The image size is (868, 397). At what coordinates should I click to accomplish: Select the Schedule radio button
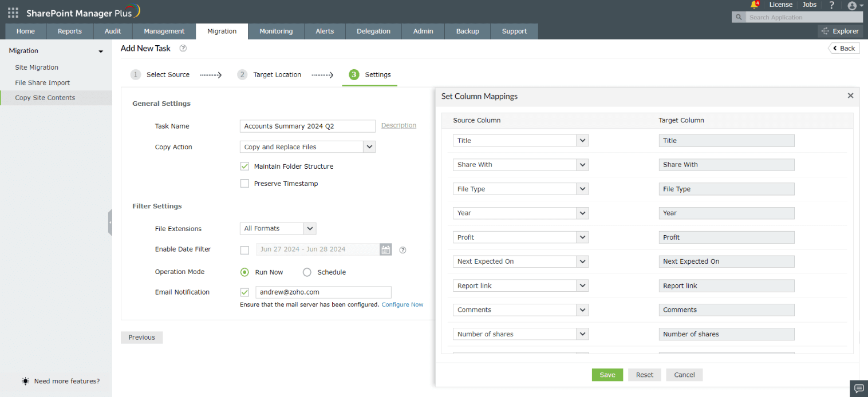[x=307, y=272]
